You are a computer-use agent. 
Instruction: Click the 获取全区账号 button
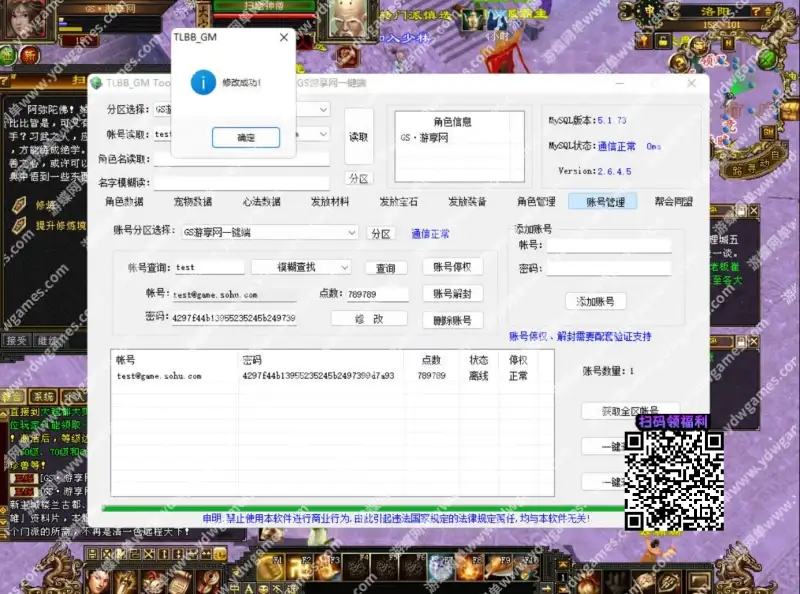pos(630,410)
